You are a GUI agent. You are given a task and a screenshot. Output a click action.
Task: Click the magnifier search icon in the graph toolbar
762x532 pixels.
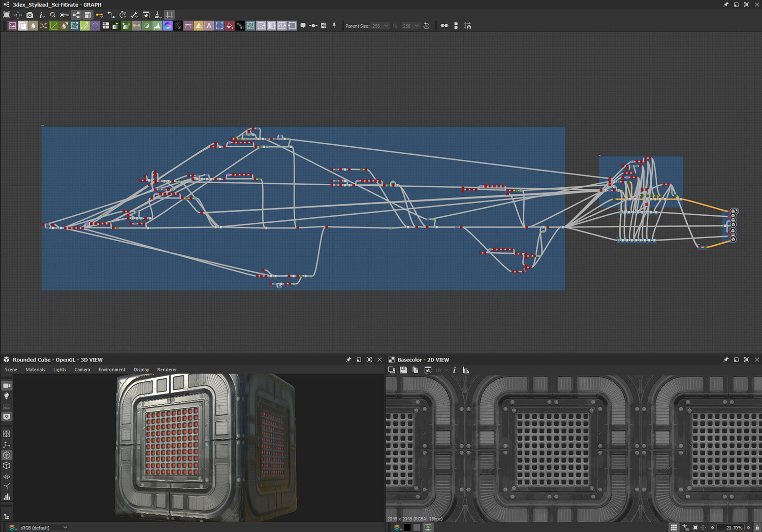tap(53, 15)
